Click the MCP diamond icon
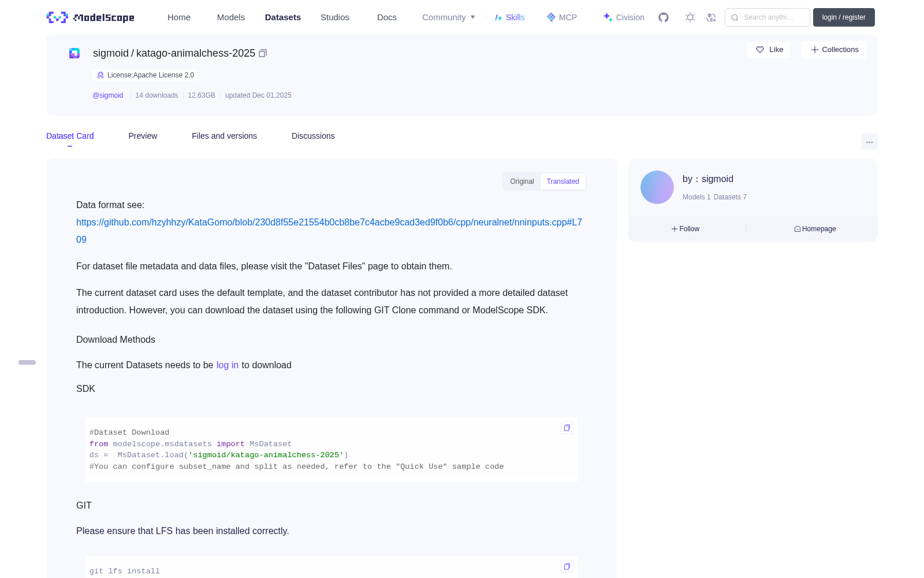This screenshot has height=578, width=924. (x=551, y=17)
